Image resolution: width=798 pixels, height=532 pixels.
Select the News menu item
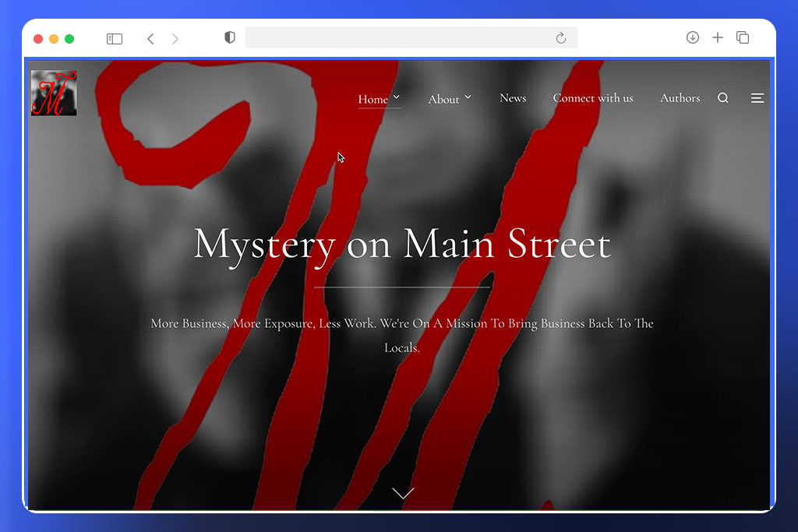pyautogui.click(x=513, y=98)
